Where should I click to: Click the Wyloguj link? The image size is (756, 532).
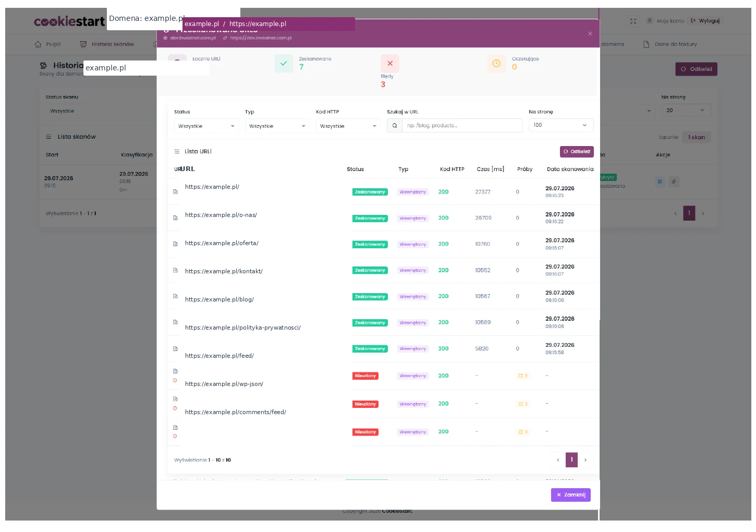coord(705,21)
